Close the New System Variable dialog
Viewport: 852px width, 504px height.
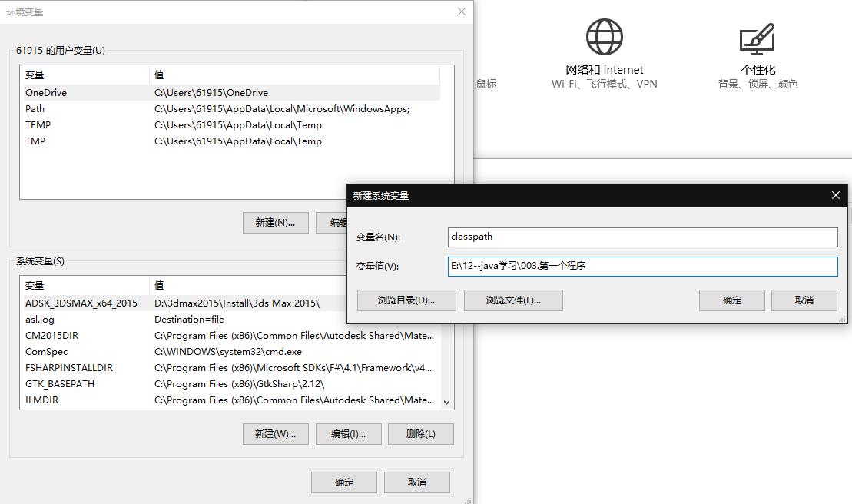pos(836,195)
